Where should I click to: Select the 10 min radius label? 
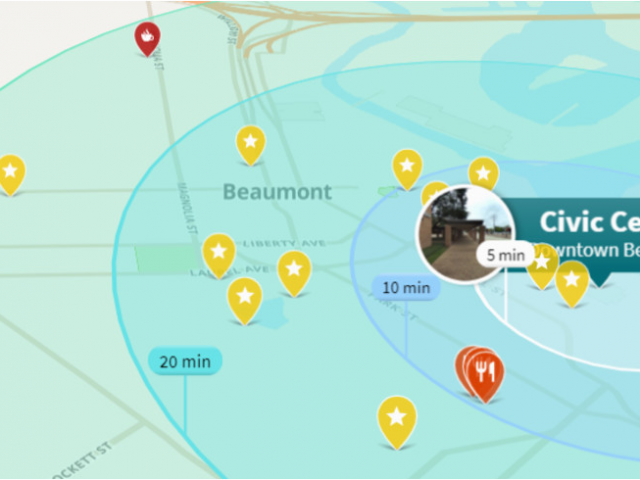[x=406, y=288]
